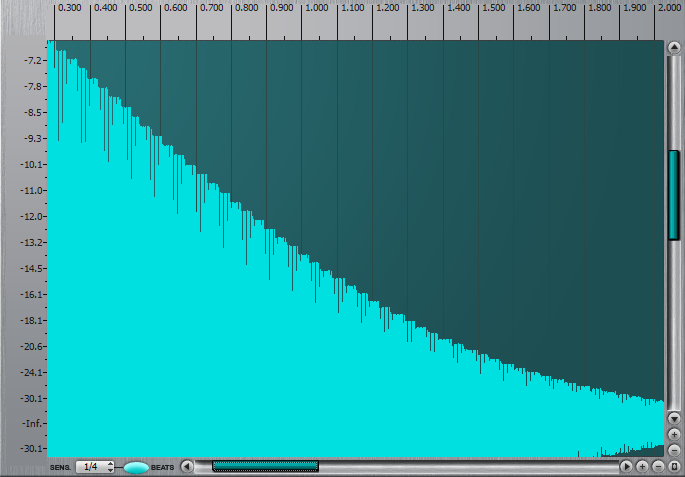Image resolution: width=685 pixels, height=477 pixels.
Task: Click the 1.300 mark on time ruler
Action: pyautogui.click(x=423, y=8)
